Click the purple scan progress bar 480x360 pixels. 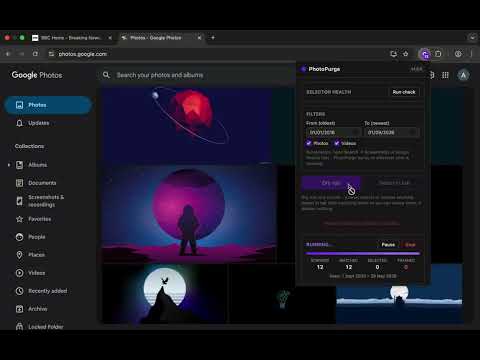[x=362, y=254]
